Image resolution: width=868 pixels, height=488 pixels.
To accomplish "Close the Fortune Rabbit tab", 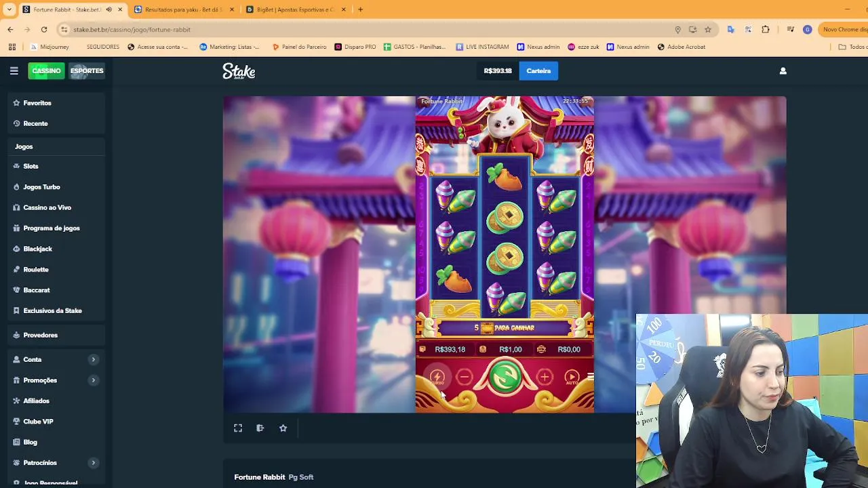I will [x=120, y=9].
